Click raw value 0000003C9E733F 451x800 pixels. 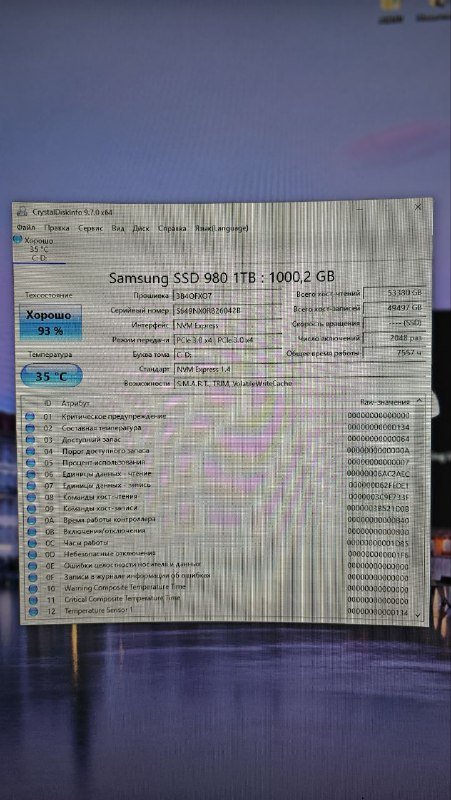click(x=379, y=497)
